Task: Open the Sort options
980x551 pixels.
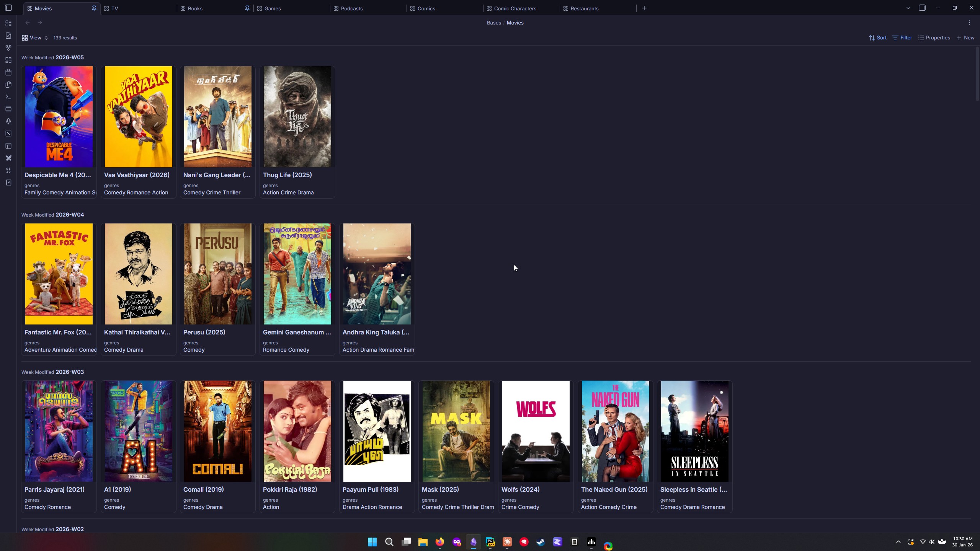Action: pyautogui.click(x=877, y=37)
